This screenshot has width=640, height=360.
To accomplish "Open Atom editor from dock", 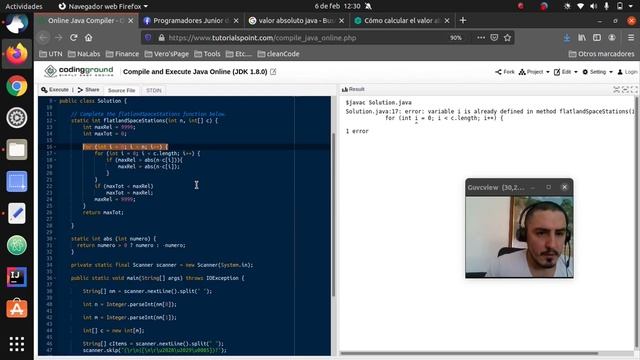I will pos(17,245).
